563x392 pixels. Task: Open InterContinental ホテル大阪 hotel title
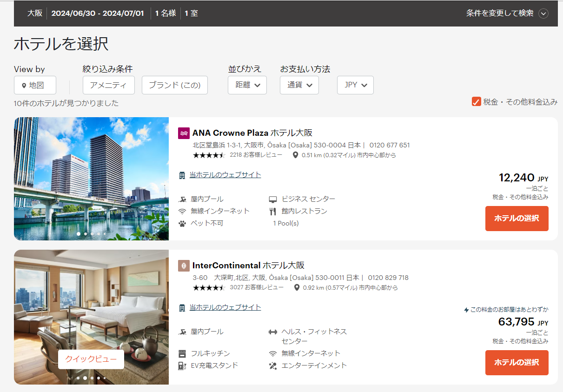click(x=248, y=266)
